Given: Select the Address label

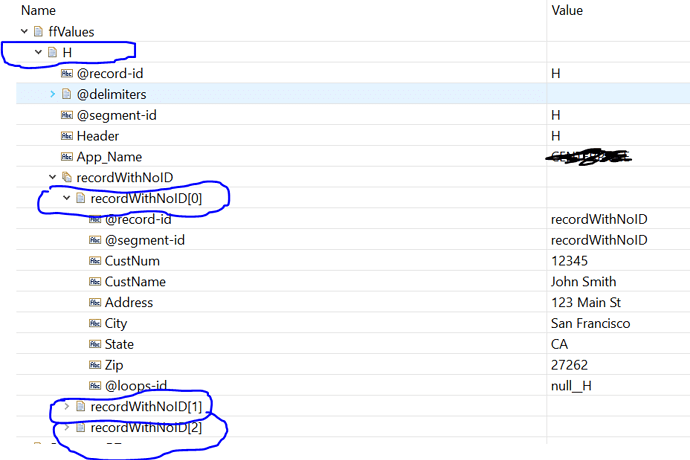Looking at the screenshot, I should tap(129, 302).
